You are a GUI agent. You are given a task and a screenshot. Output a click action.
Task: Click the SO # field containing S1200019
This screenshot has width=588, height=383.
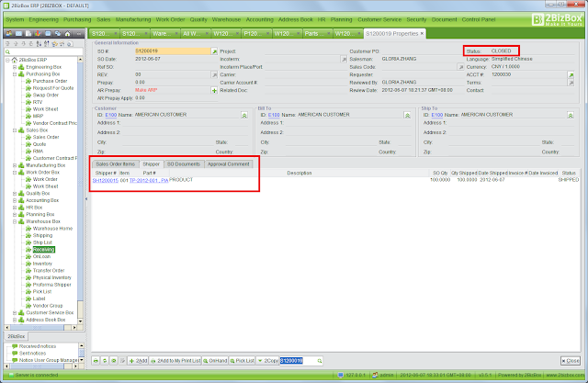(173, 51)
